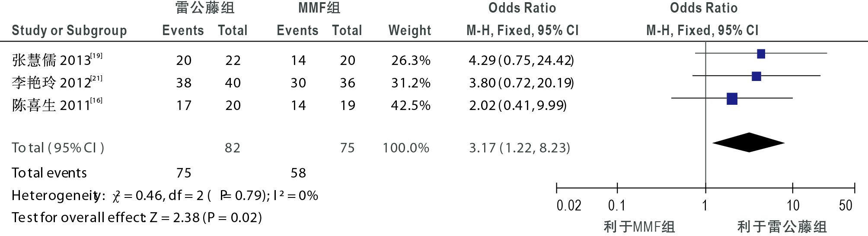868x236 pixels.
Task: Click the study label 陈喜生 2011
Action: [57, 104]
